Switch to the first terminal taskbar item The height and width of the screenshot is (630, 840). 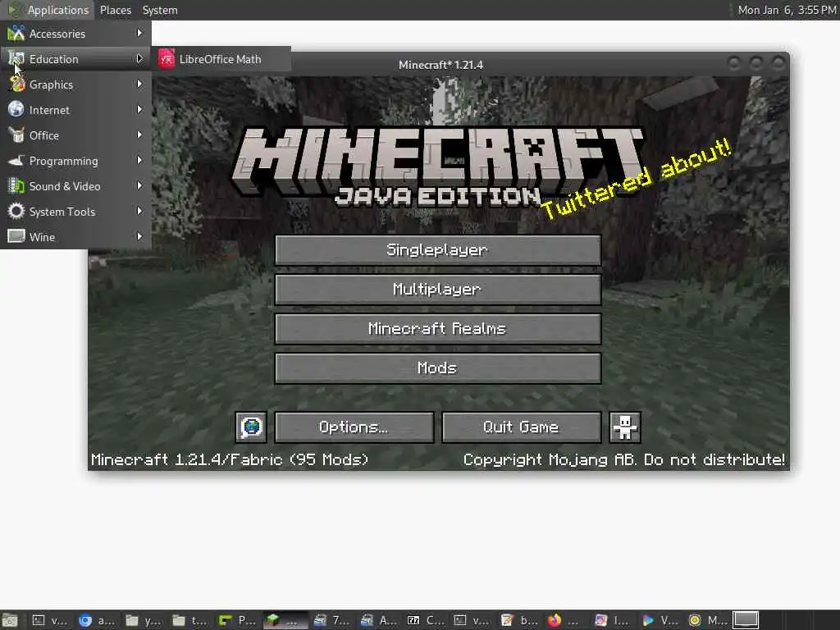[x=50, y=620]
